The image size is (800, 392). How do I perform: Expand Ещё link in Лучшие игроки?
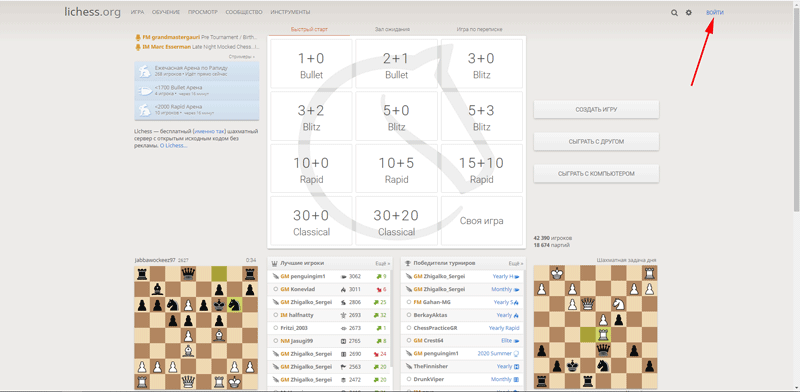tap(383, 263)
